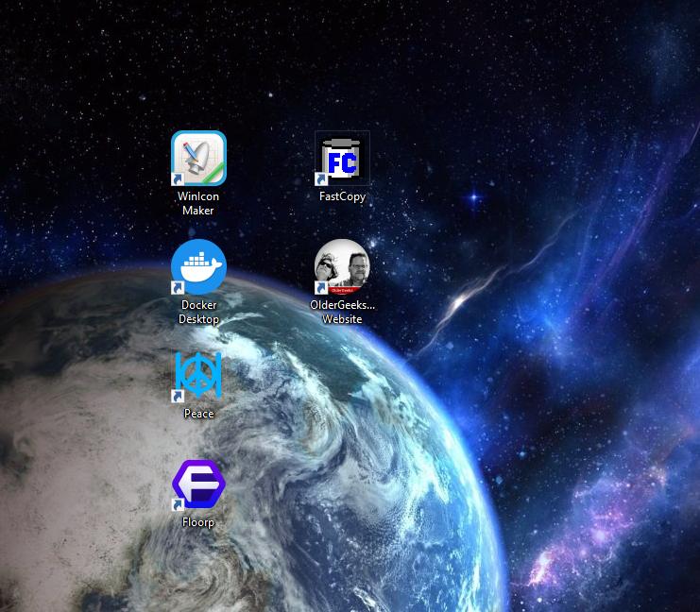Click the 'FastCopy' label text

coord(342,196)
